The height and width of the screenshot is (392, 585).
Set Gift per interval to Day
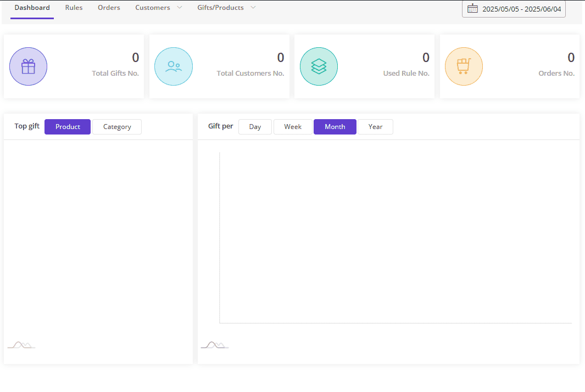coord(255,127)
